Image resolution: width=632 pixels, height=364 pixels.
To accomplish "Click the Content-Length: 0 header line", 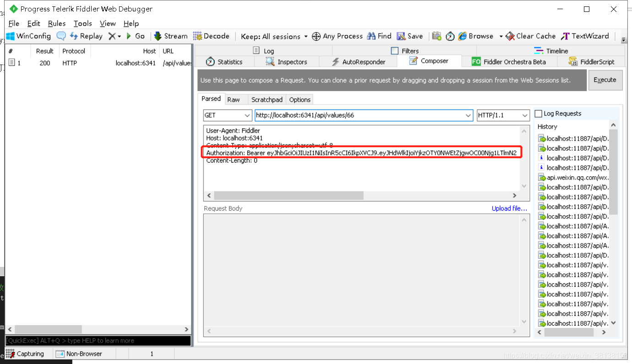I will (232, 161).
